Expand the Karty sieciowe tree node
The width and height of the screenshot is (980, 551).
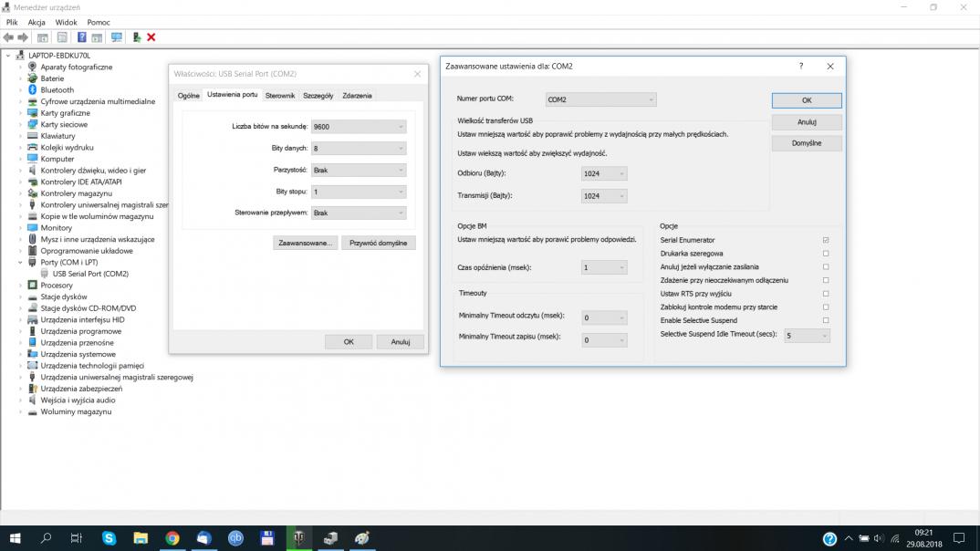[21, 124]
